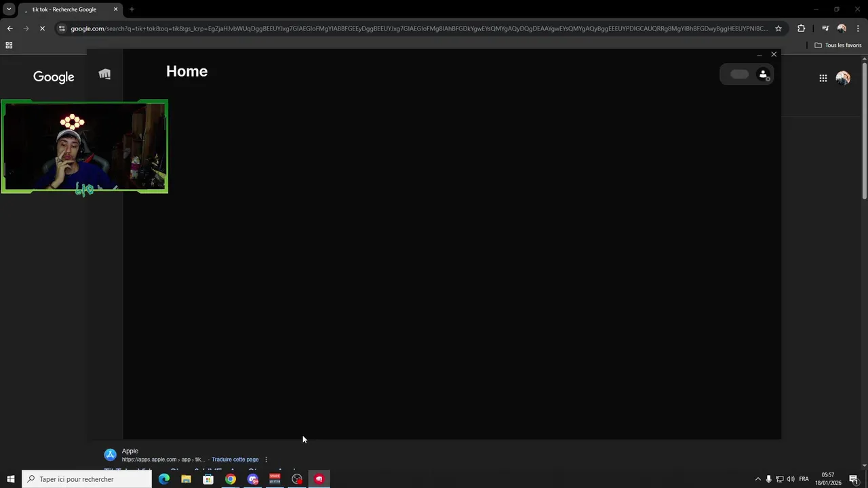The image size is (868, 488).
Task: Stop the Chrome page from loading
Action: click(42, 28)
